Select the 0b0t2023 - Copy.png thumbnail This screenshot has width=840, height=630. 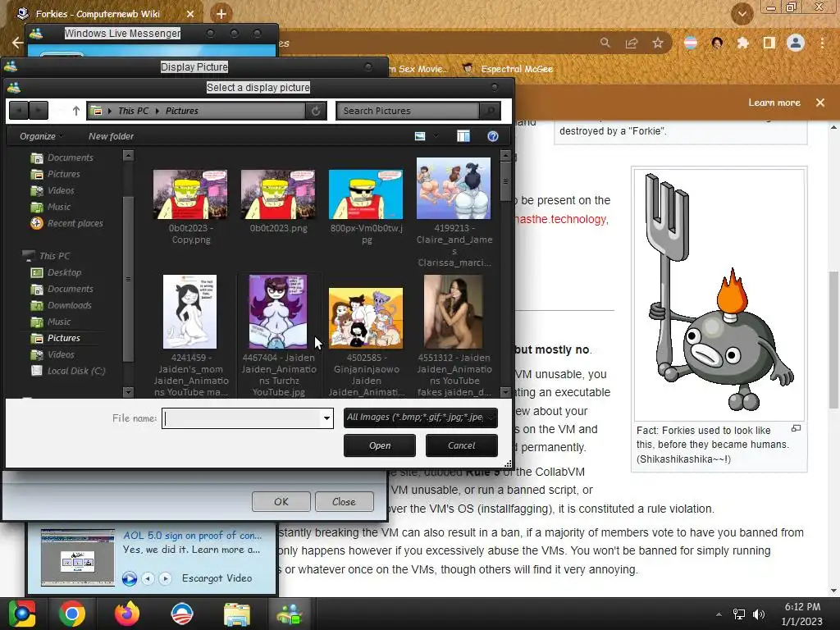(x=190, y=194)
